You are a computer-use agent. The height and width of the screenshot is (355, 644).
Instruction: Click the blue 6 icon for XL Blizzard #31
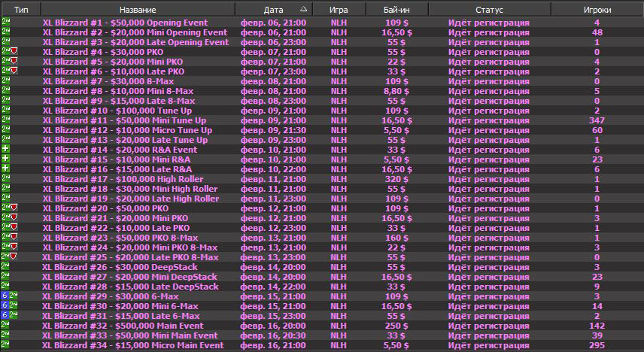4,316
